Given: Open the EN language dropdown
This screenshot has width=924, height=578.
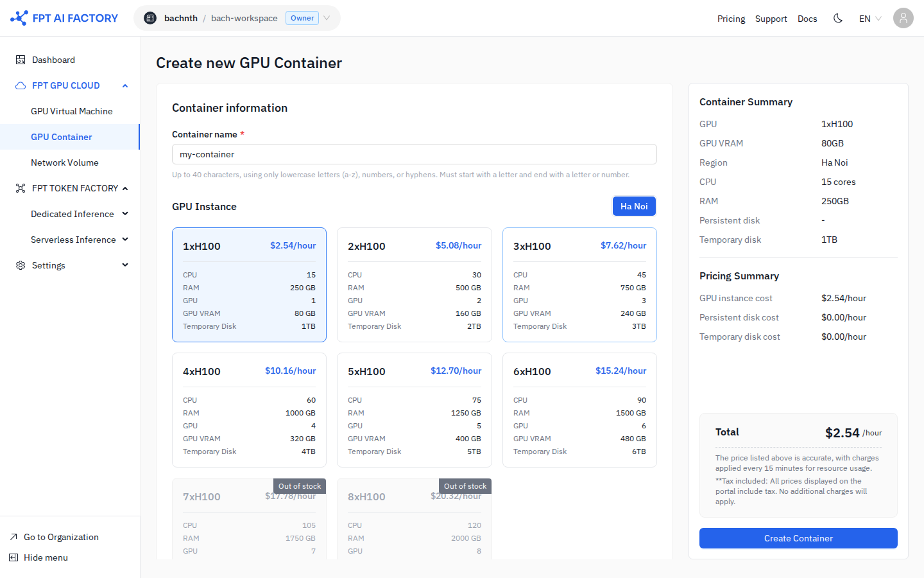Looking at the screenshot, I should point(870,18).
